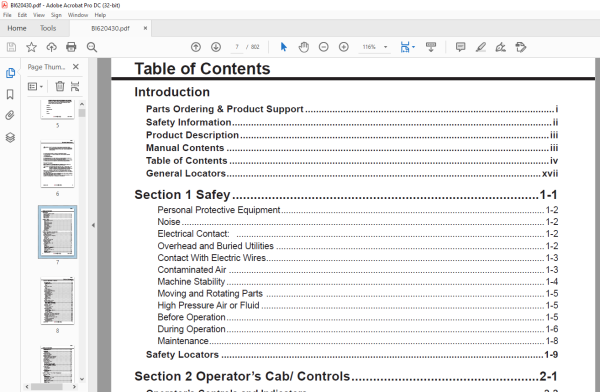
Task: Click 'Safety Information' contents entry
Action: tap(189, 122)
